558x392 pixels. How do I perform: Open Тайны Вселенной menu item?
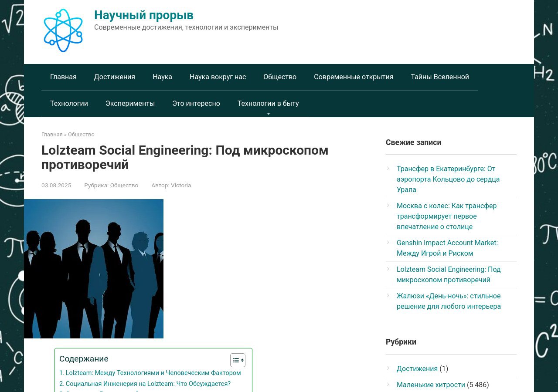(440, 77)
